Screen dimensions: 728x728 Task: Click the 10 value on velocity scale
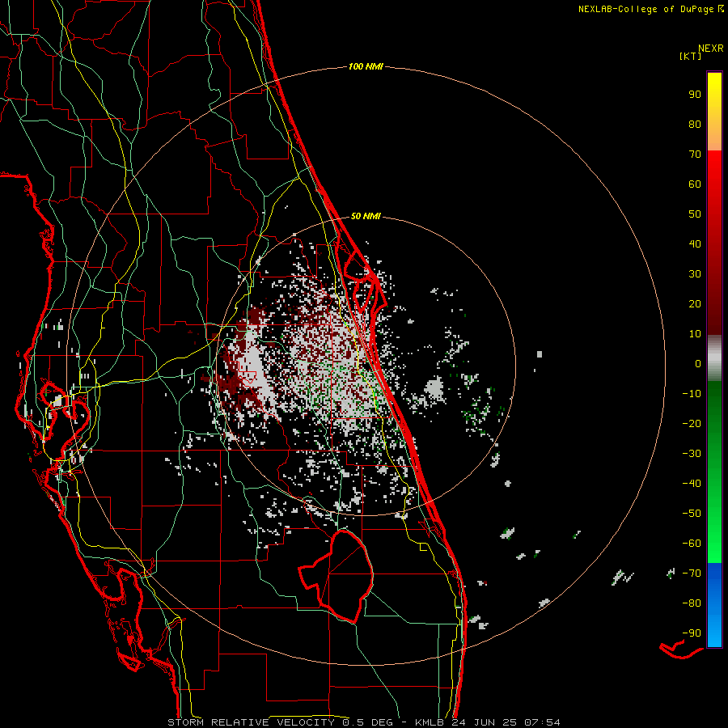tap(695, 334)
